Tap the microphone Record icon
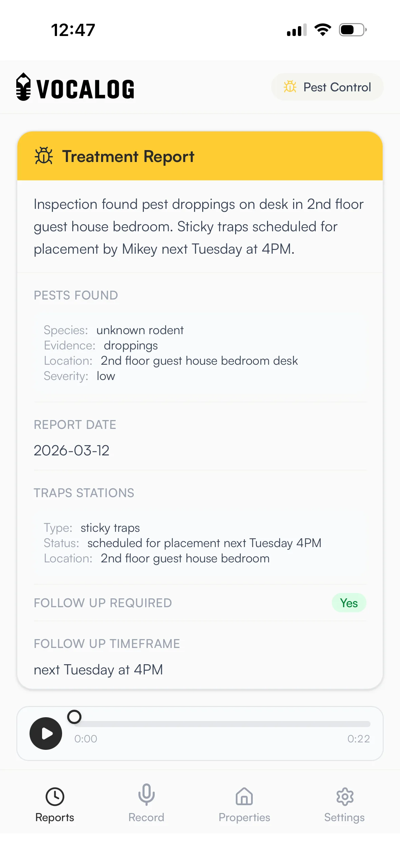The image size is (400, 868). click(146, 795)
